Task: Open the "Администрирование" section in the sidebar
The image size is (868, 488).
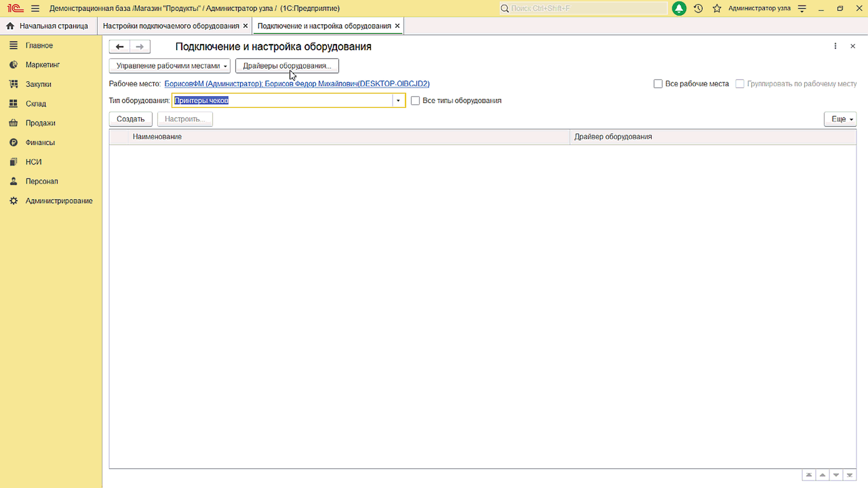Action: pos(59,201)
